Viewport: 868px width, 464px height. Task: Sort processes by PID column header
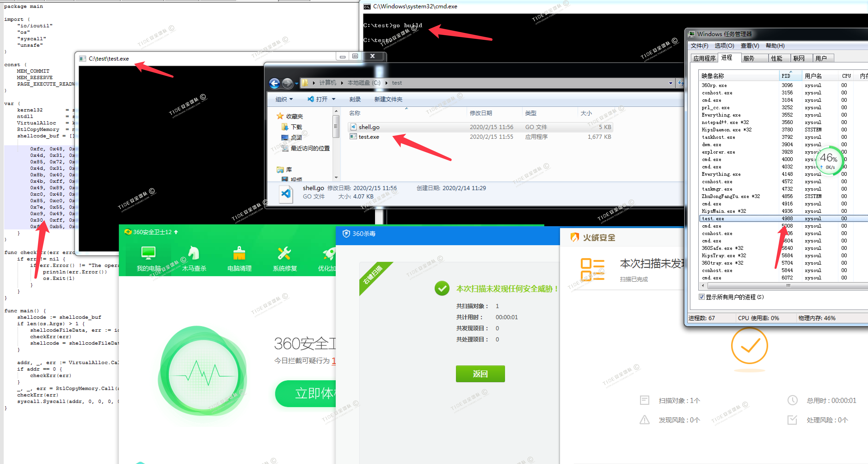click(786, 76)
